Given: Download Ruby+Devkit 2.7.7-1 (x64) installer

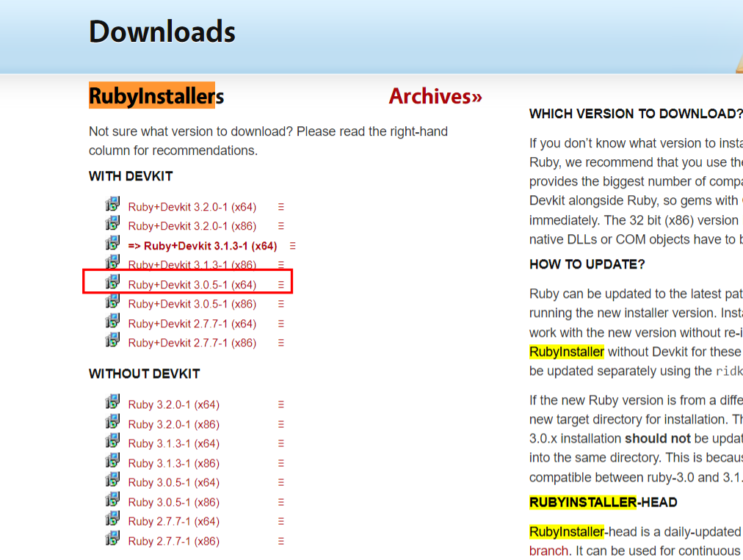Looking at the screenshot, I should click(192, 324).
